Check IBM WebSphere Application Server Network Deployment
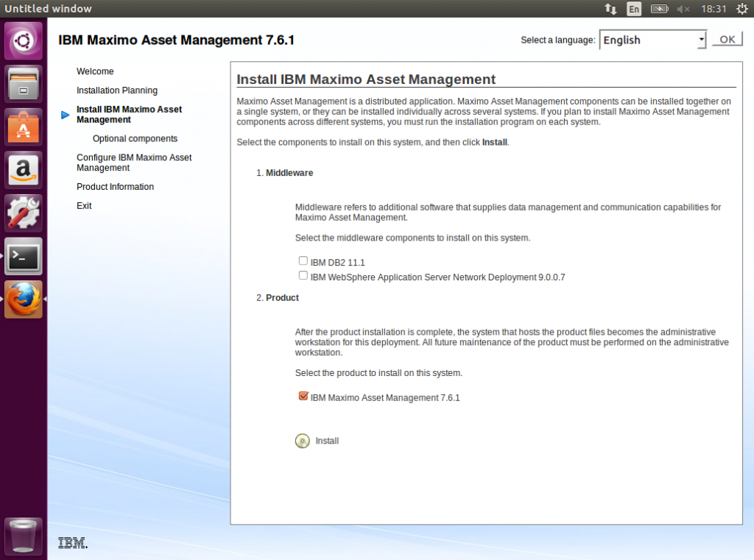Screen dimensions: 754x560 coord(303,275)
